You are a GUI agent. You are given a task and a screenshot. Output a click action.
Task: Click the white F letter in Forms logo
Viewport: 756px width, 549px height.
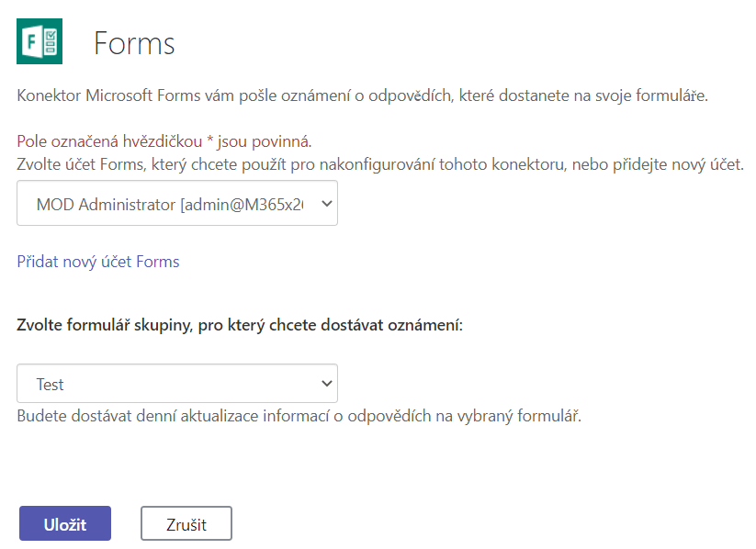click(x=31, y=42)
